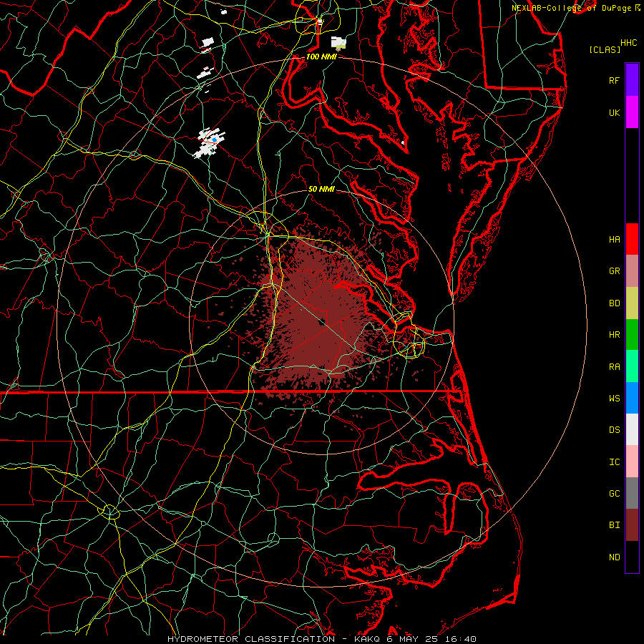
Task: Click the BI brown legend swatch
Action: point(632,525)
